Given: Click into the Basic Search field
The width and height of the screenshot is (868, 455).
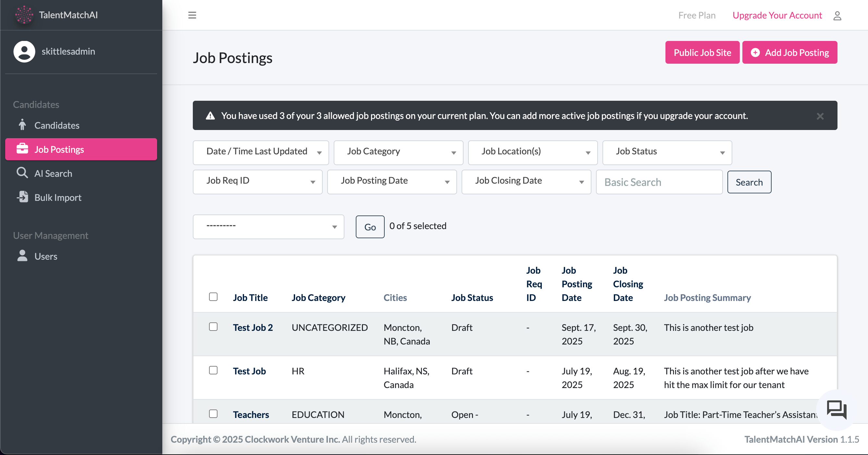Looking at the screenshot, I should 659,182.
